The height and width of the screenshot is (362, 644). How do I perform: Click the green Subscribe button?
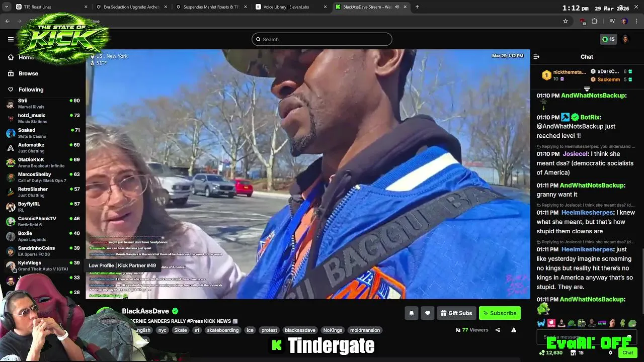(x=500, y=313)
